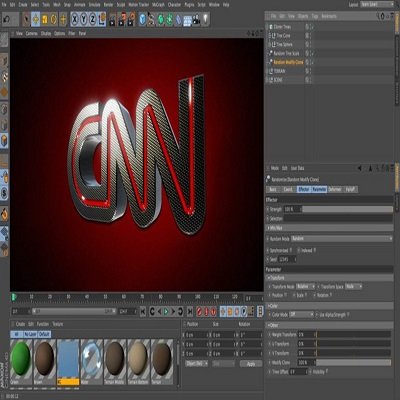Toggle the Synchronized checkbox
Image resolution: width=400 pixels, height=400 pixels.
(291, 250)
